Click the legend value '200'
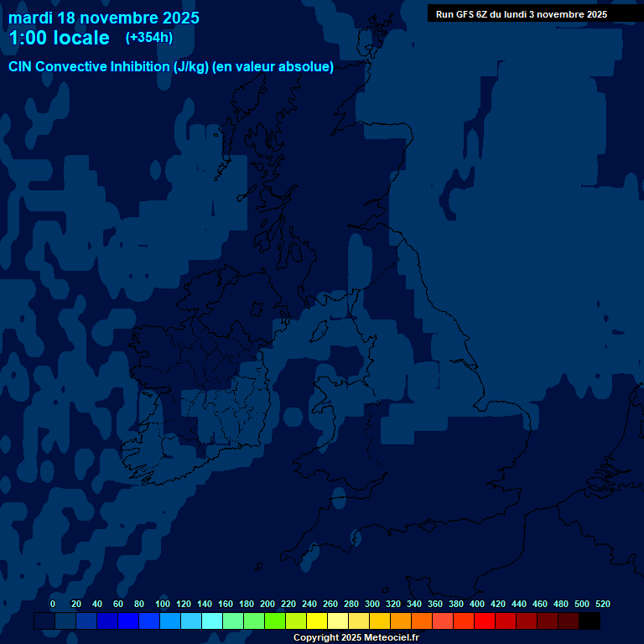The image size is (644, 644). [267, 604]
